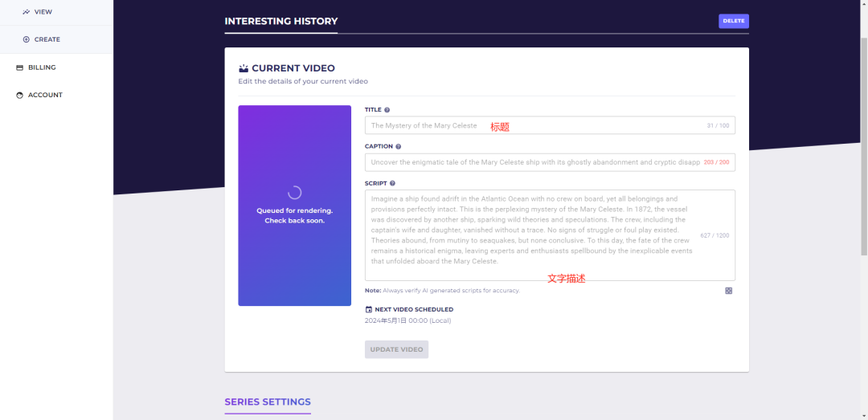Click inside the Script text area
This screenshot has height=420, width=868.
(530, 234)
